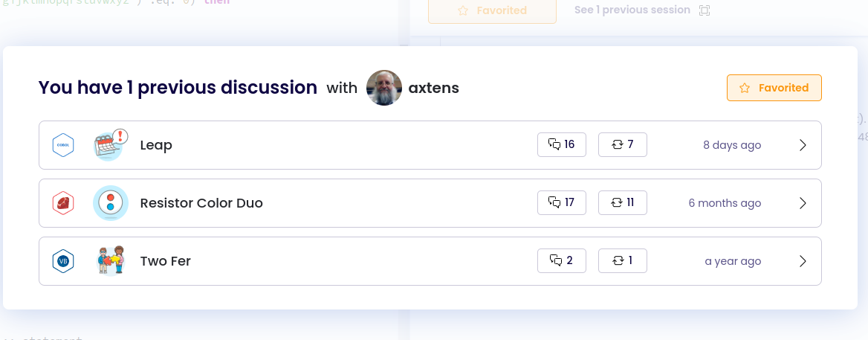
Task: Click the Ruby track hexagon icon
Action: click(x=63, y=203)
